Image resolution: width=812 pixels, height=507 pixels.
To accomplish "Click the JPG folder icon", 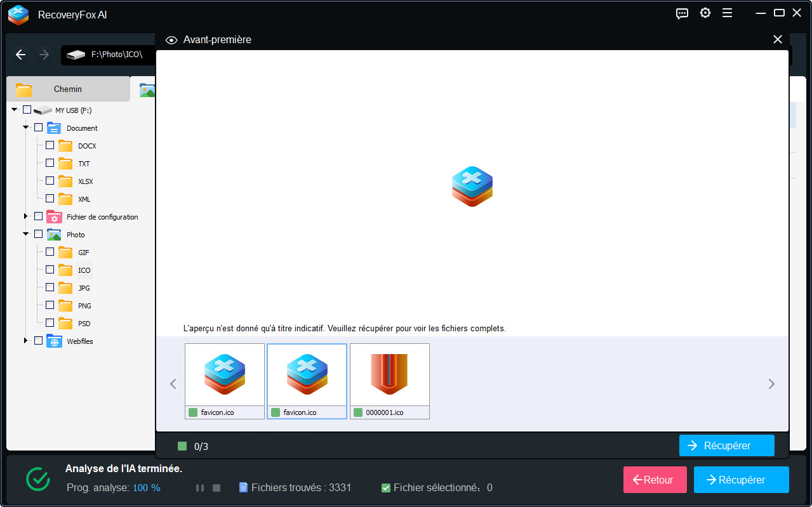I will coord(65,287).
